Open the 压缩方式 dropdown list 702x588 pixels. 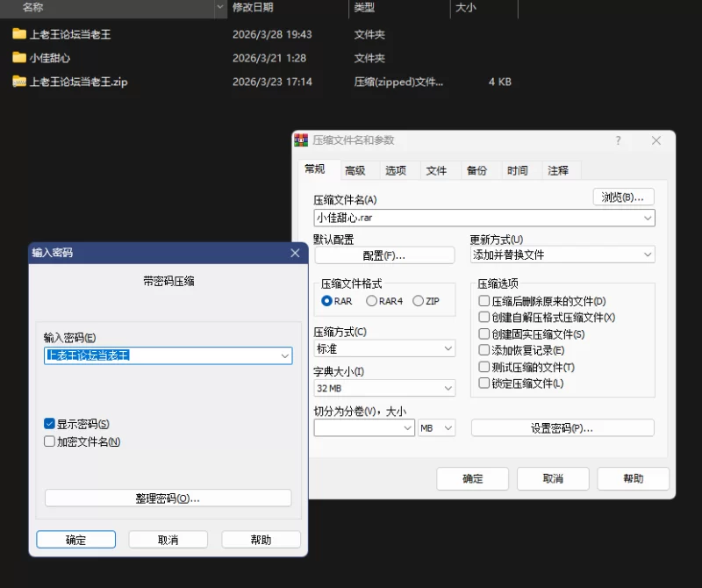pos(448,349)
